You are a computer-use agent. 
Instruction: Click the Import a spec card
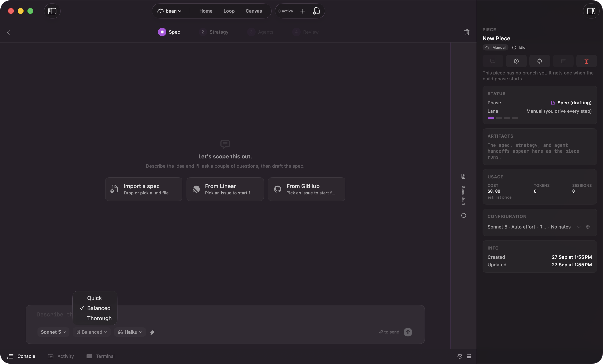[144, 189]
